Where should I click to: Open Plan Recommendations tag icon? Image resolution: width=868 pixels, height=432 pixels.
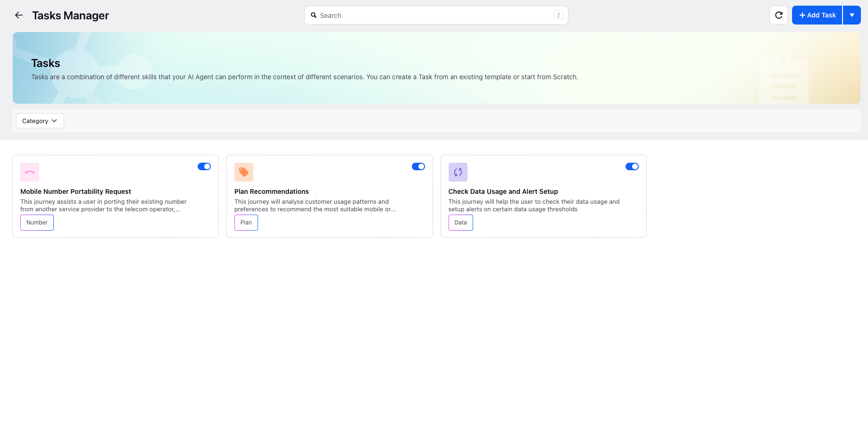(x=244, y=172)
